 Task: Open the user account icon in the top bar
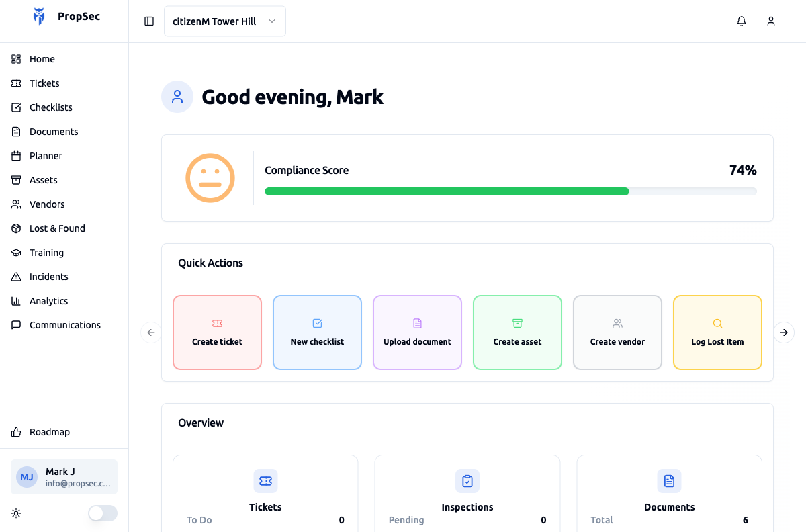771,21
